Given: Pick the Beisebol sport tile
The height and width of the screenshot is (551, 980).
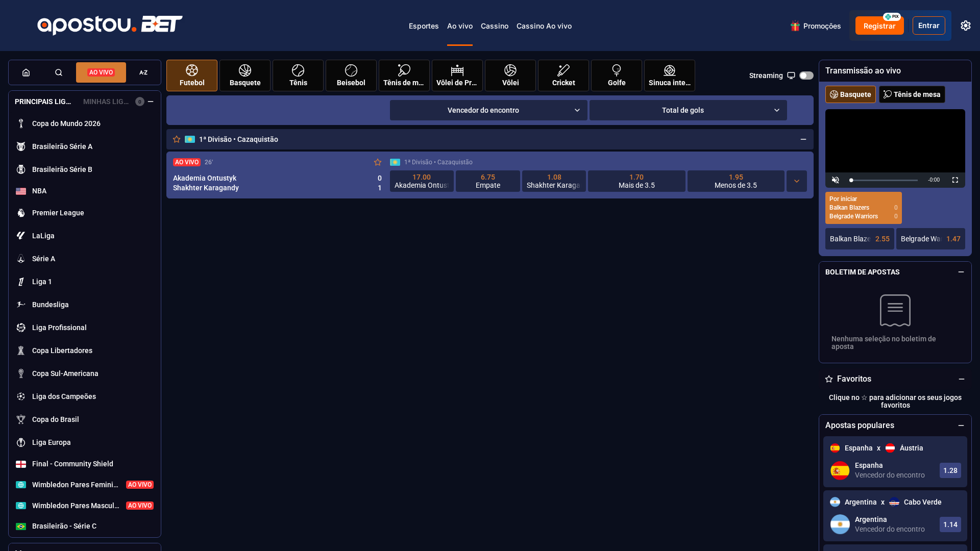Looking at the screenshot, I should (x=351, y=76).
